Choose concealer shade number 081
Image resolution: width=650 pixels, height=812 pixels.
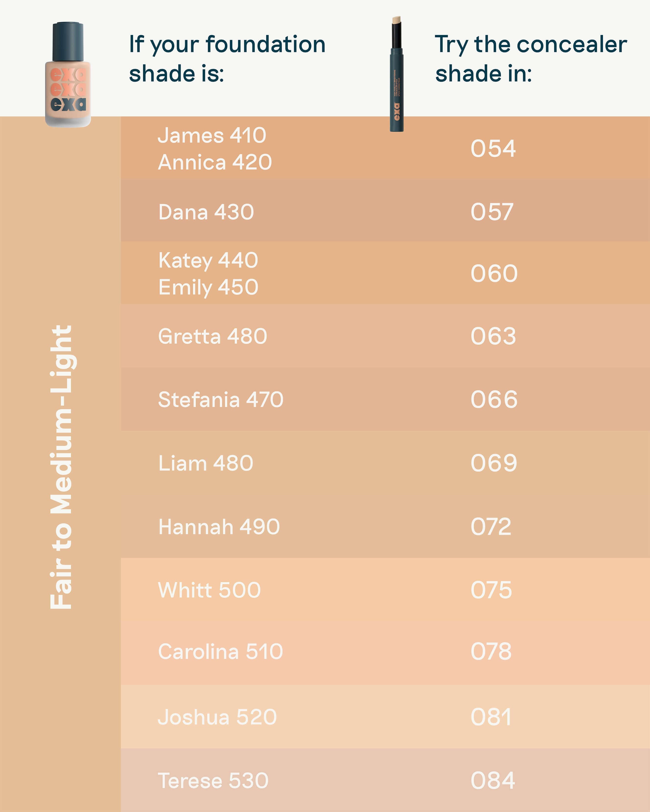pos(491,717)
